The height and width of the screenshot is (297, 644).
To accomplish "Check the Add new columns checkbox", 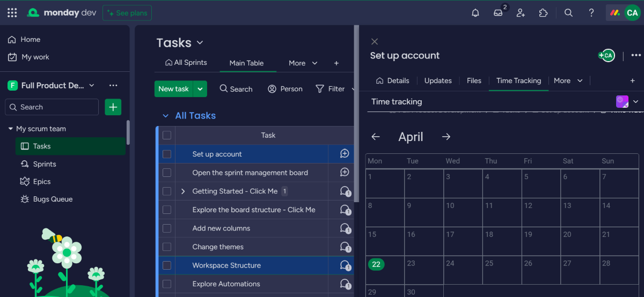I will click(x=167, y=228).
